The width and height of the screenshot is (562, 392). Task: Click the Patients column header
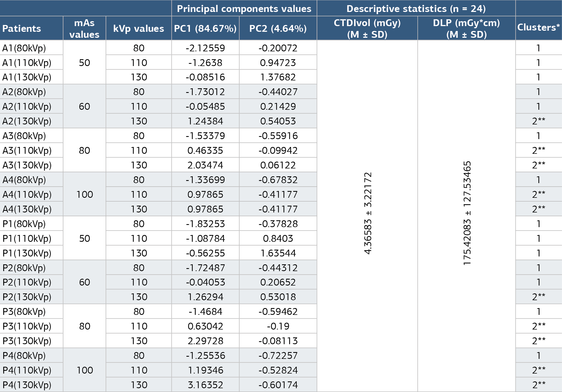click(31, 28)
